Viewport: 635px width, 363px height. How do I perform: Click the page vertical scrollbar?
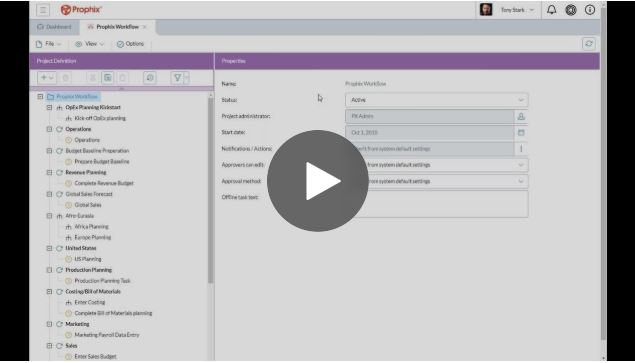[x=603, y=174]
